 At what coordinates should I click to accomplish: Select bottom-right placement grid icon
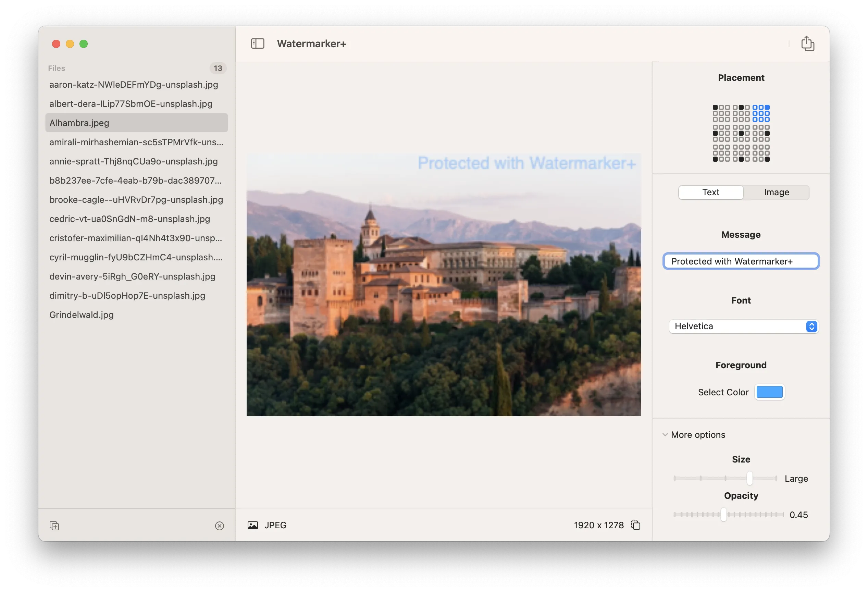pos(761,153)
